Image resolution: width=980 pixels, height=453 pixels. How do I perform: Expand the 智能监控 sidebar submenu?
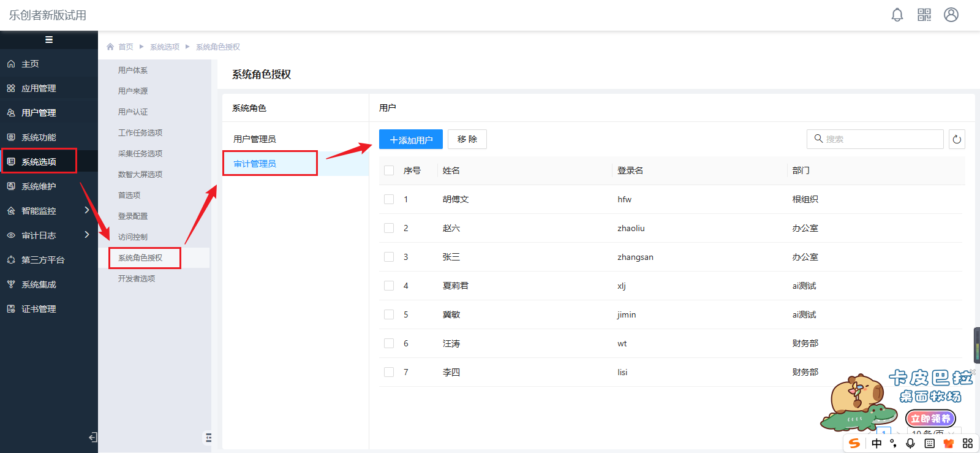86,210
